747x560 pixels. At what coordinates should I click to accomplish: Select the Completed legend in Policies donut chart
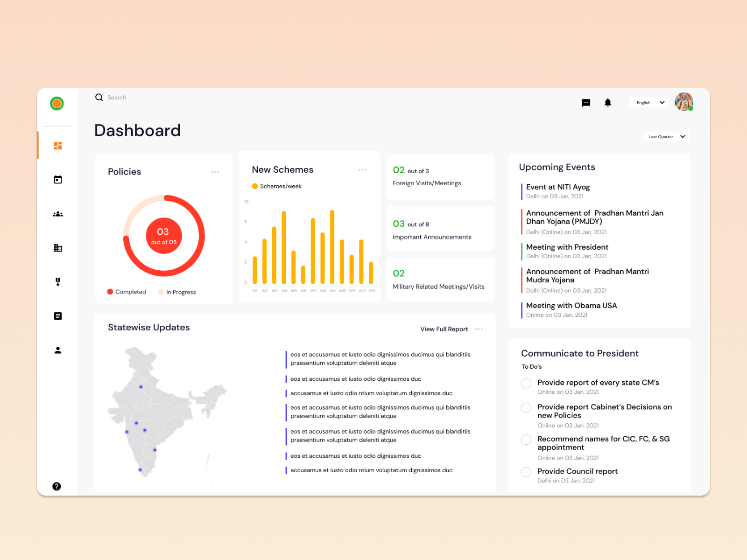pyautogui.click(x=127, y=292)
